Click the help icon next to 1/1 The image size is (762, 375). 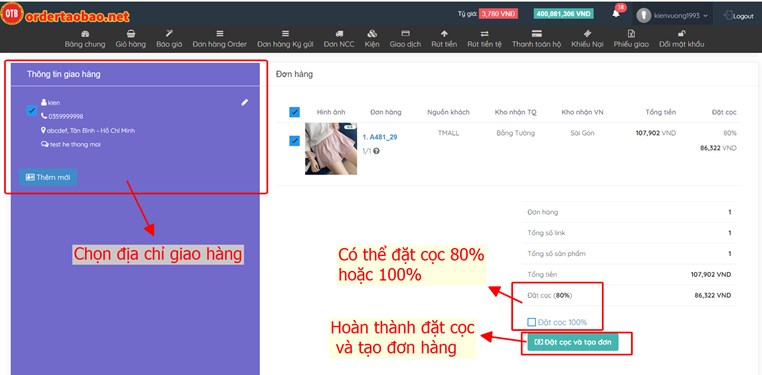click(x=377, y=151)
